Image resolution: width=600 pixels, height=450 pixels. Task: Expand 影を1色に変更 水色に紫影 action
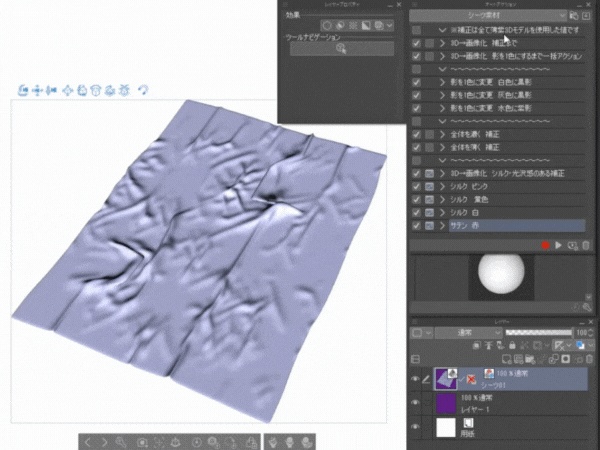[x=442, y=108]
